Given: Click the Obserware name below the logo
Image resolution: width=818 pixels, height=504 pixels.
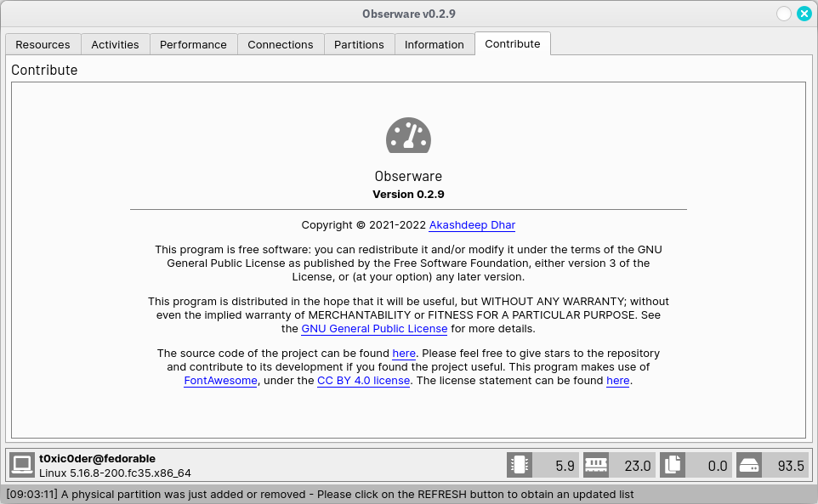Looking at the screenshot, I should [x=408, y=176].
